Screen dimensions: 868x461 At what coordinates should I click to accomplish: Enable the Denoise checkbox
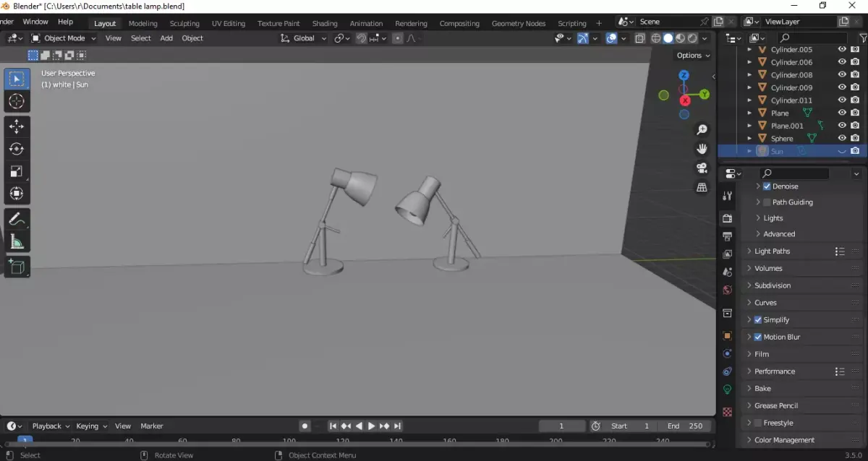coord(767,186)
